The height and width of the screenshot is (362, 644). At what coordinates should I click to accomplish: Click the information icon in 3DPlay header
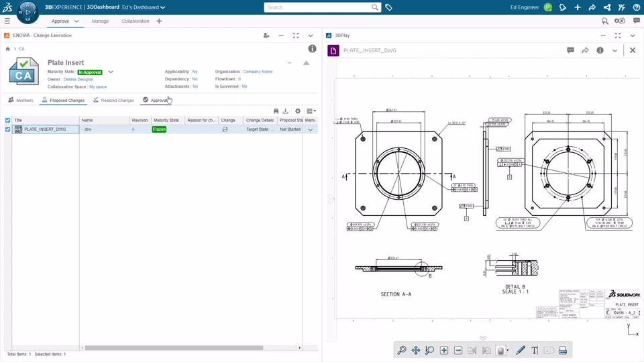(x=600, y=50)
